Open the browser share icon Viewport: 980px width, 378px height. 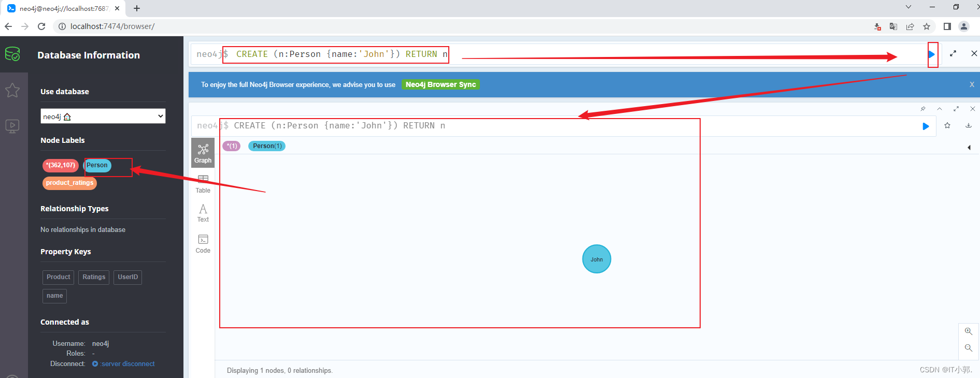click(910, 26)
